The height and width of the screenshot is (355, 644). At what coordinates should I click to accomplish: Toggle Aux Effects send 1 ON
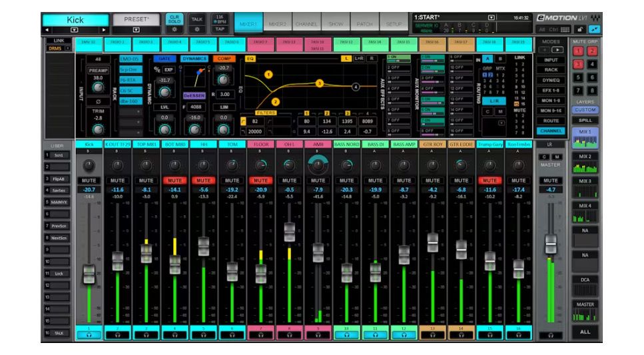tap(398, 59)
